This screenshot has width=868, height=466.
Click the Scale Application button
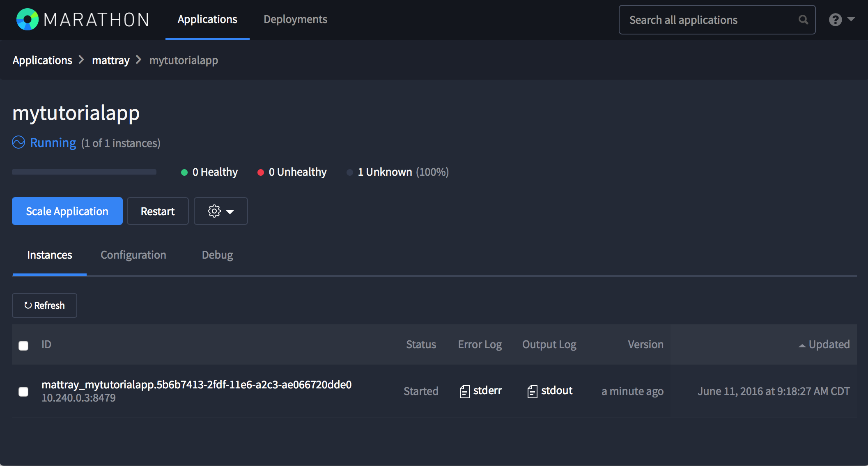point(67,211)
